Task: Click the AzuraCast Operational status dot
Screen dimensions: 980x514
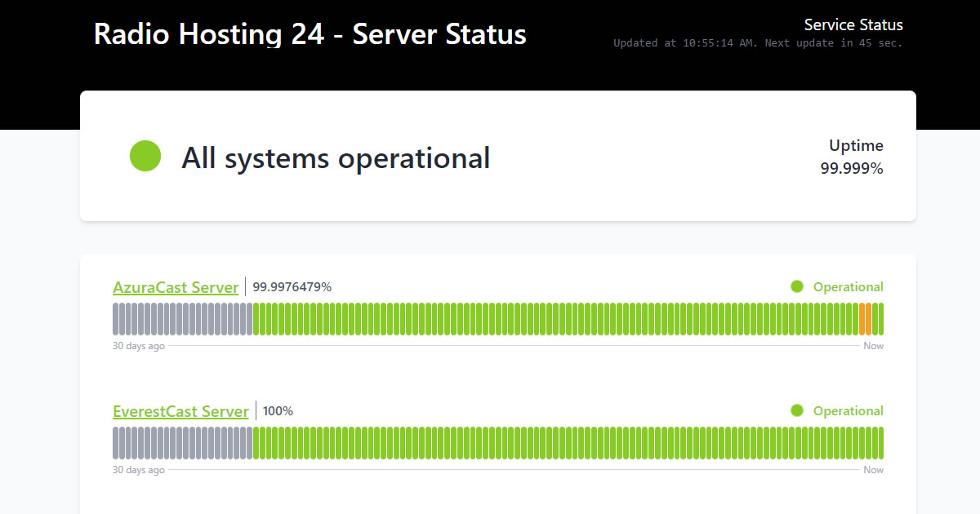Action: click(796, 286)
